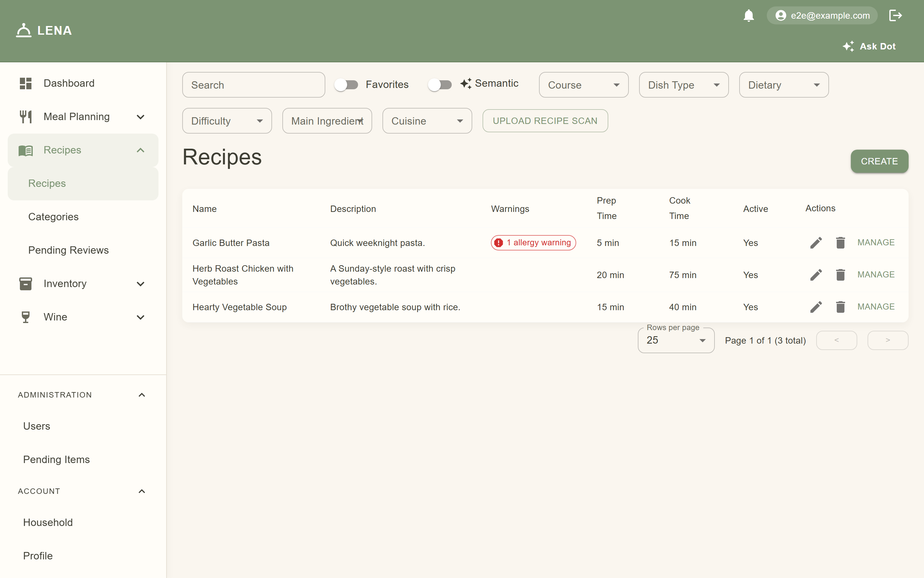Open the Course dropdown
Image resolution: width=924 pixels, height=578 pixels.
[x=583, y=85]
